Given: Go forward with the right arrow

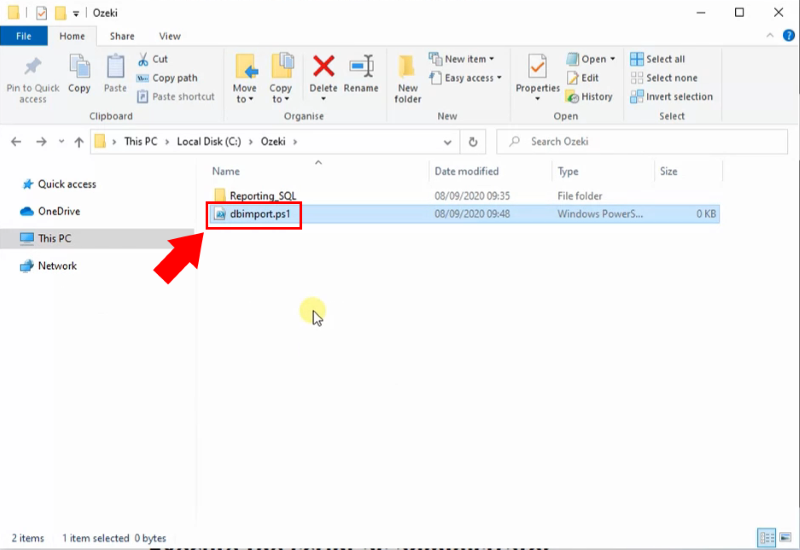Looking at the screenshot, I should tap(41, 142).
